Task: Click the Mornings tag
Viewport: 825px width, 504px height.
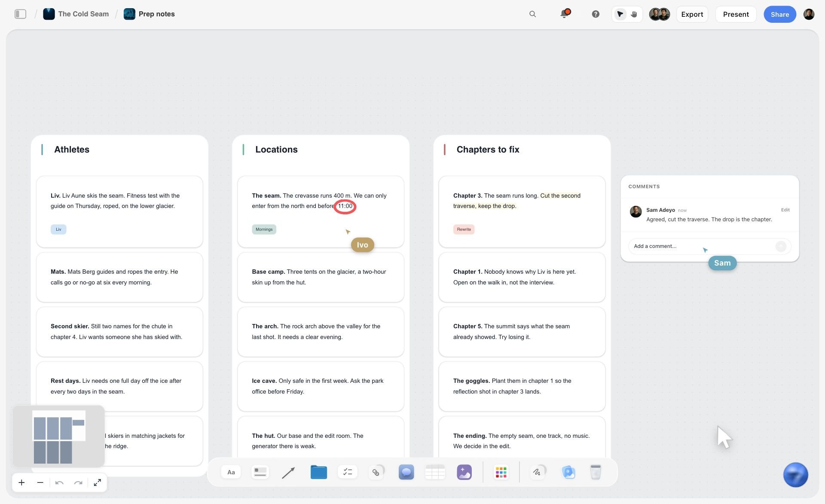Action: click(x=264, y=229)
